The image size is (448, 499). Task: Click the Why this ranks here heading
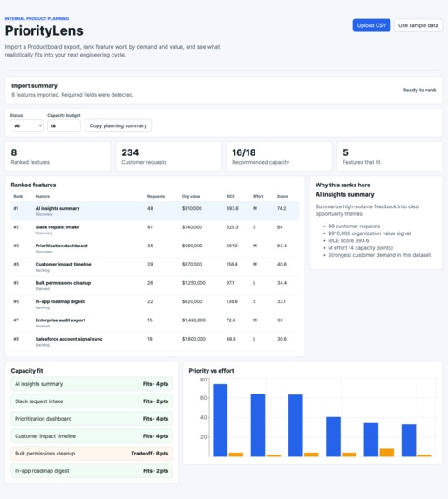[343, 185]
